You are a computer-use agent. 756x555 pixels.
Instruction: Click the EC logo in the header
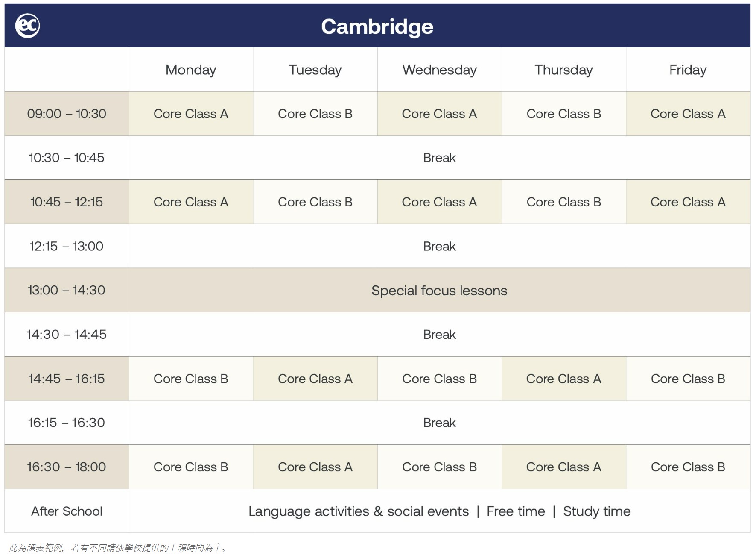(28, 26)
